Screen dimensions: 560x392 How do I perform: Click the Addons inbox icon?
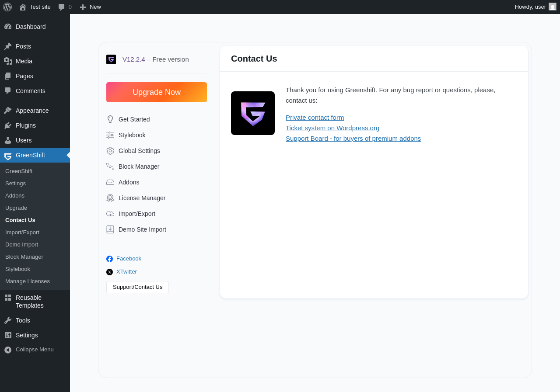[110, 182]
